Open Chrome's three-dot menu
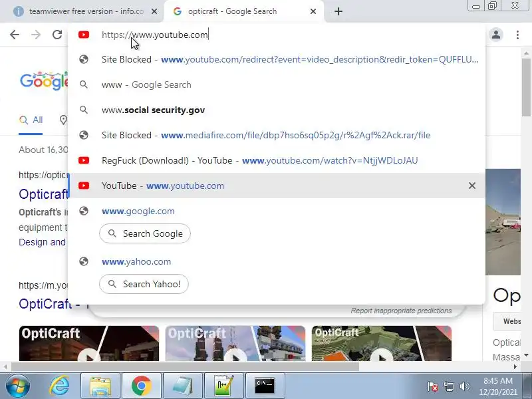The width and height of the screenshot is (532, 399). click(517, 35)
